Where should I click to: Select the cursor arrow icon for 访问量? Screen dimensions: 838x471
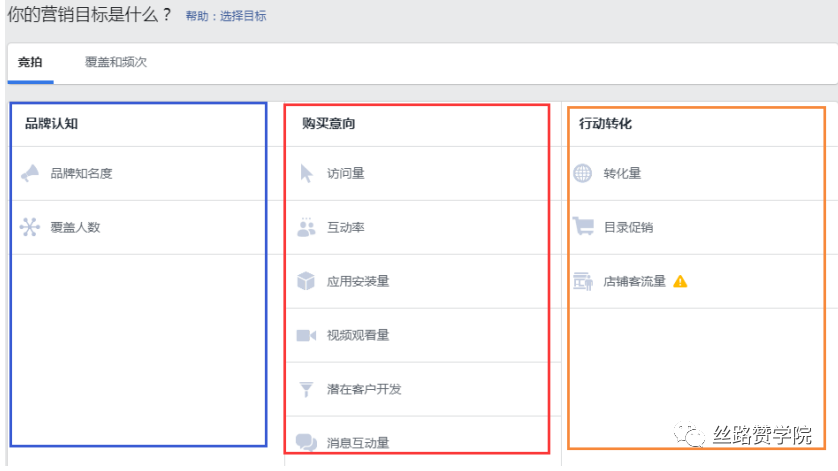click(x=306, y=173)
